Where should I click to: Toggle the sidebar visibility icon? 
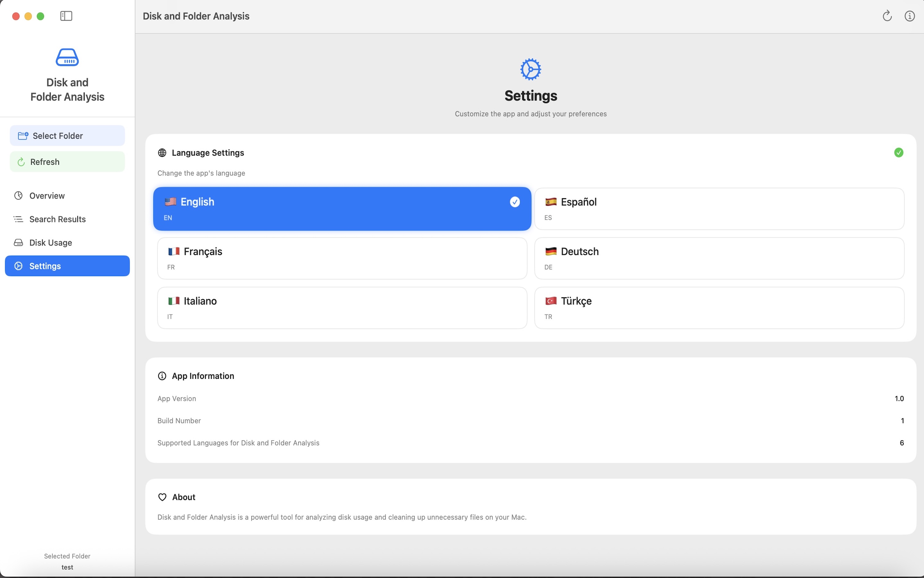(66, 16)
